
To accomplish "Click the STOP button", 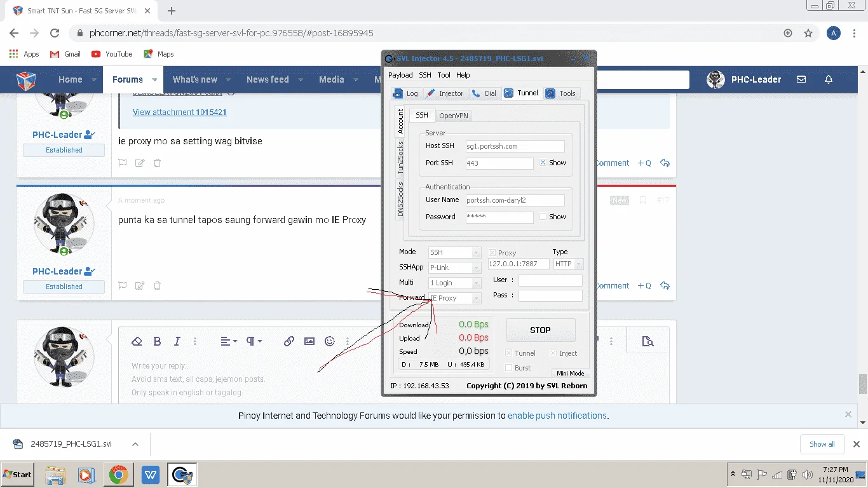I will (x=540, y=330).
